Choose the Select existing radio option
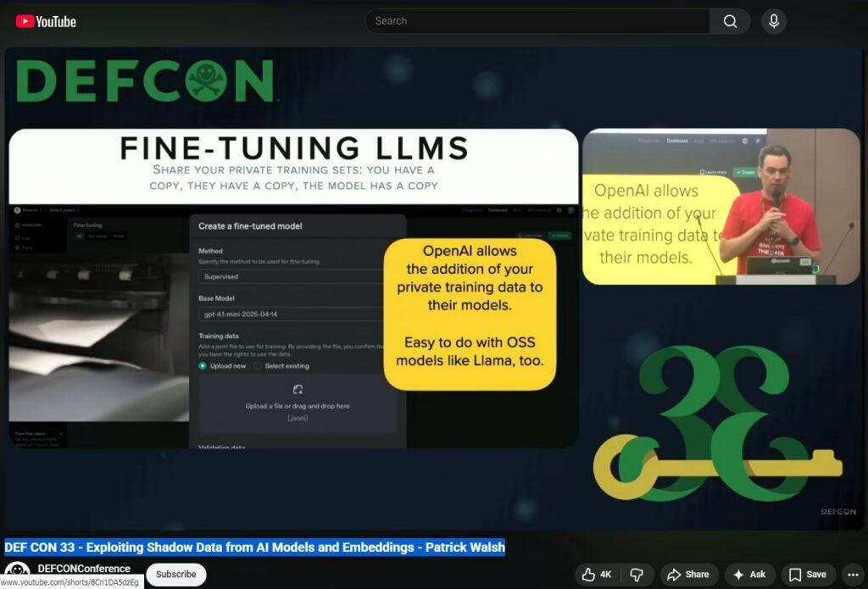The width and height of the screenshot is (868, 589). coord(258,366)
